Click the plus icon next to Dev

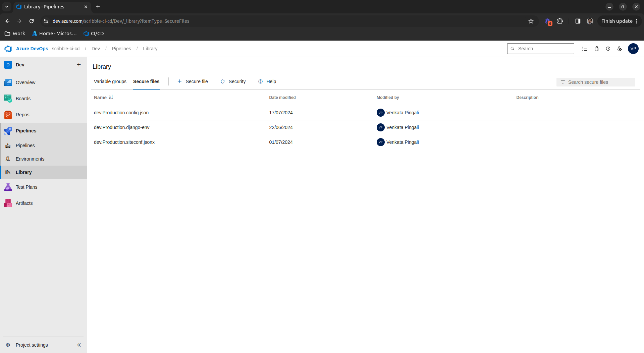[79, 65]
